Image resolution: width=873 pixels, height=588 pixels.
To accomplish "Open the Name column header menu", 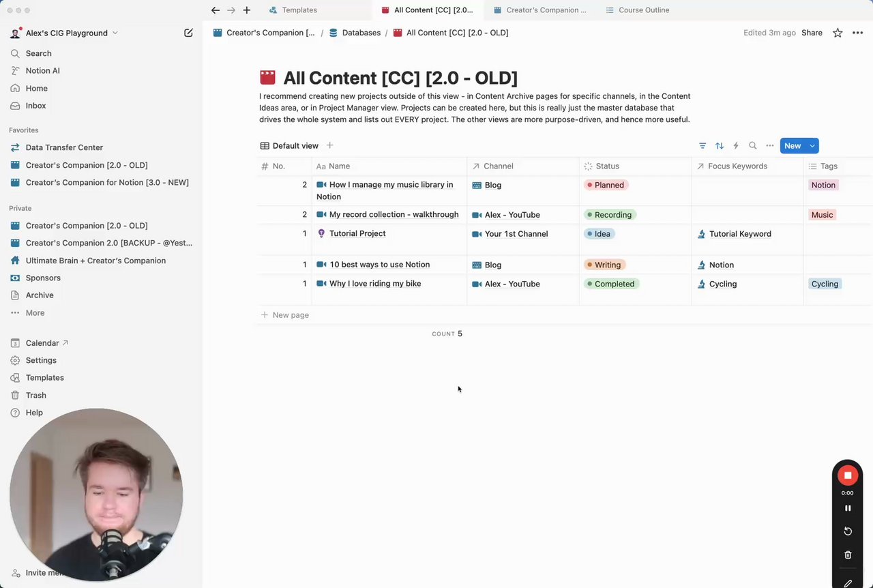I will coord(389,166).
